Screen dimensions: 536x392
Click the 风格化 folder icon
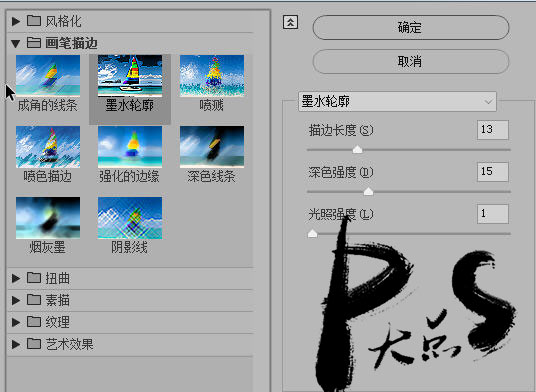(34, 21)
